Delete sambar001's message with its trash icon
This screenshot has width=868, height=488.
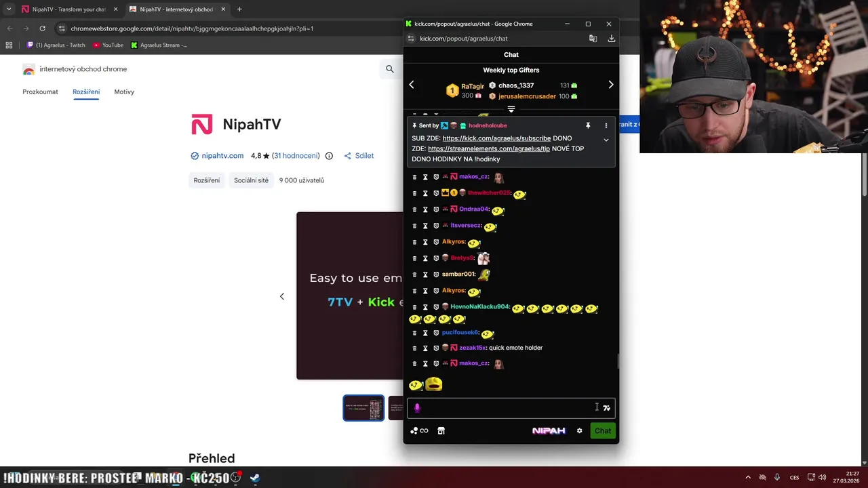(x=415, y=274)
